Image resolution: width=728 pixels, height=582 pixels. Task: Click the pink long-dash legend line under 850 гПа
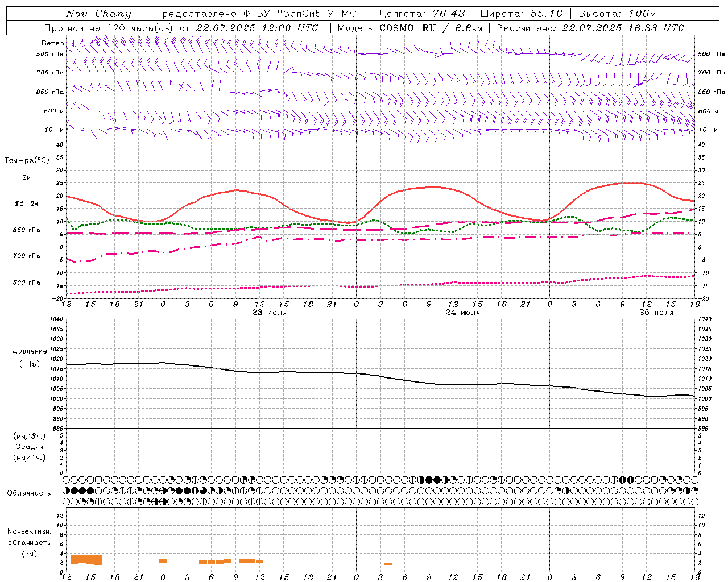click(x=26, y=236)
